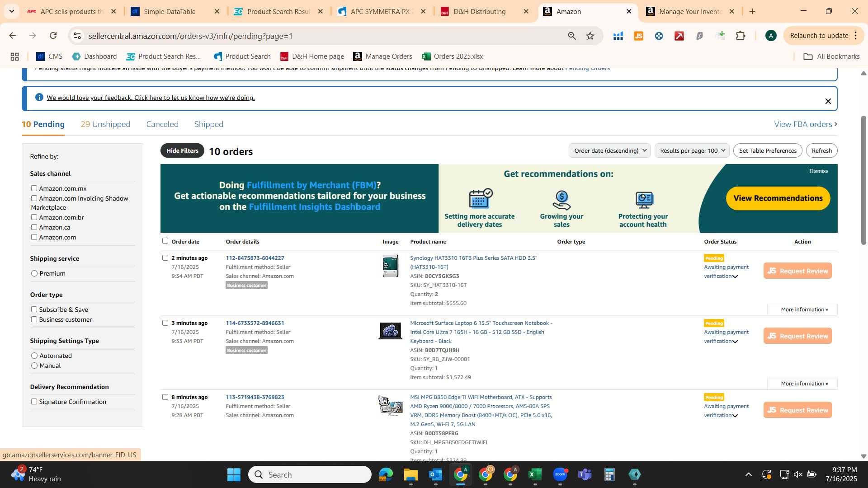Screen dimensions: 868x488
Task: Open order link 114-6733572-8946631
Action: [255, 323]
